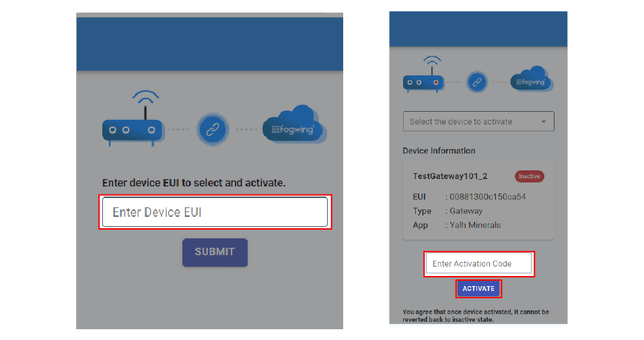This screenshot has width=644, height=340.
Task: Open the Select the device to activate dropdown
Action: [478, 122]
